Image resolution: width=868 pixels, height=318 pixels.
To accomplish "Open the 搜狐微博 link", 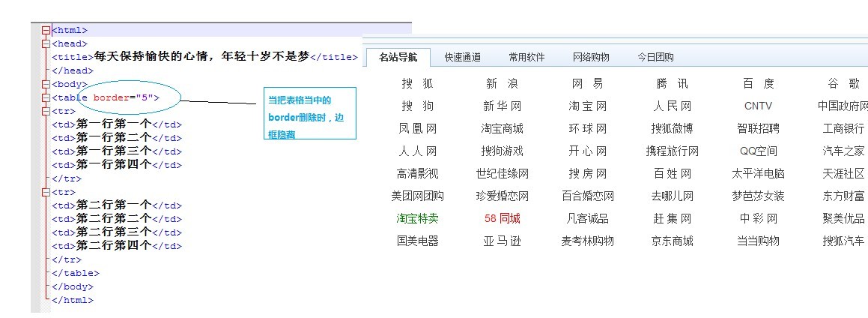I will pos(672,128).
